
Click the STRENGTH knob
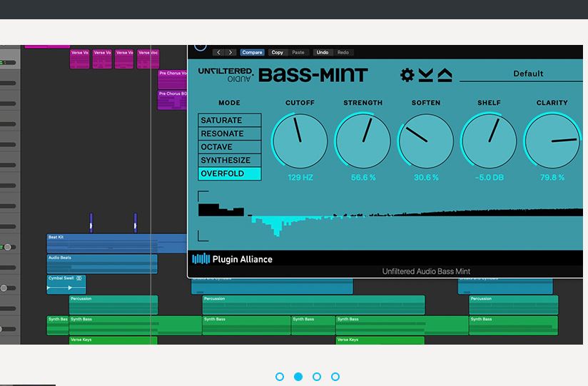point(363,141)
